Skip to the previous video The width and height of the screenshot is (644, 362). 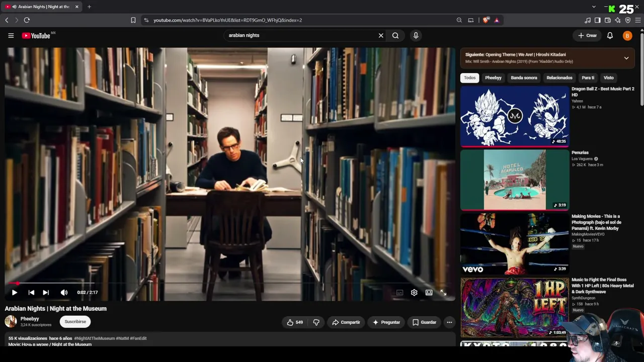pos(31,292)
